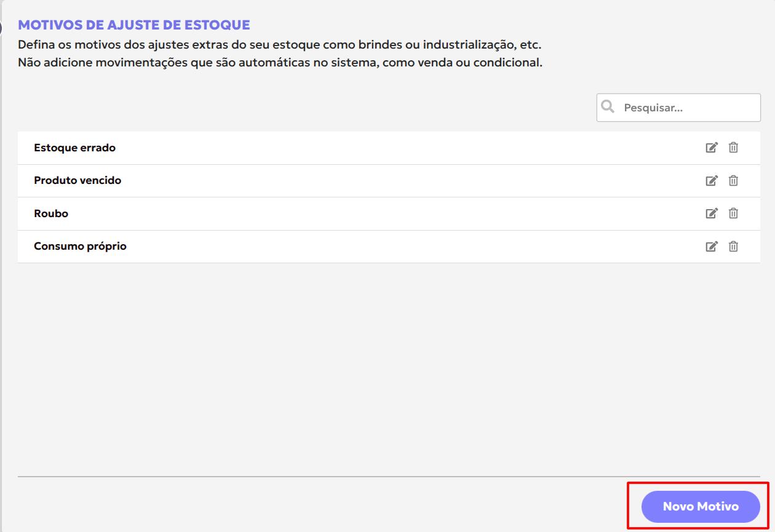775x532 pixels.
Task: Remove the Roubo reason with its trash icon
Action: pyautogui.click(x=733, y=213)
